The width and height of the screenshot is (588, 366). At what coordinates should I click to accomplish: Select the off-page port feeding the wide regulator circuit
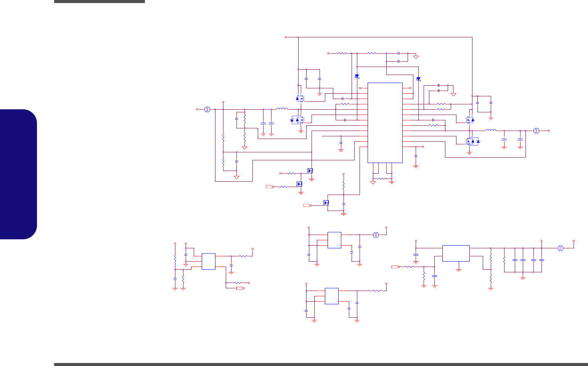[x=395, y=267]
